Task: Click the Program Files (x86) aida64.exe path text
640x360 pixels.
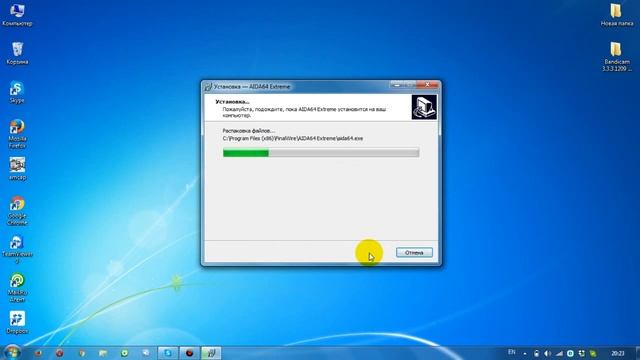Action: pos(293,139)
